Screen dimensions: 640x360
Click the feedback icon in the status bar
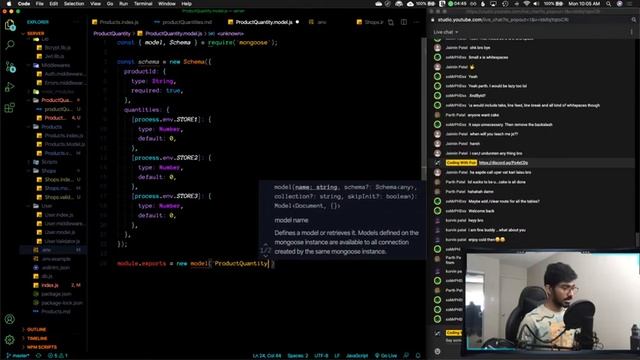[x=406, y=356]
